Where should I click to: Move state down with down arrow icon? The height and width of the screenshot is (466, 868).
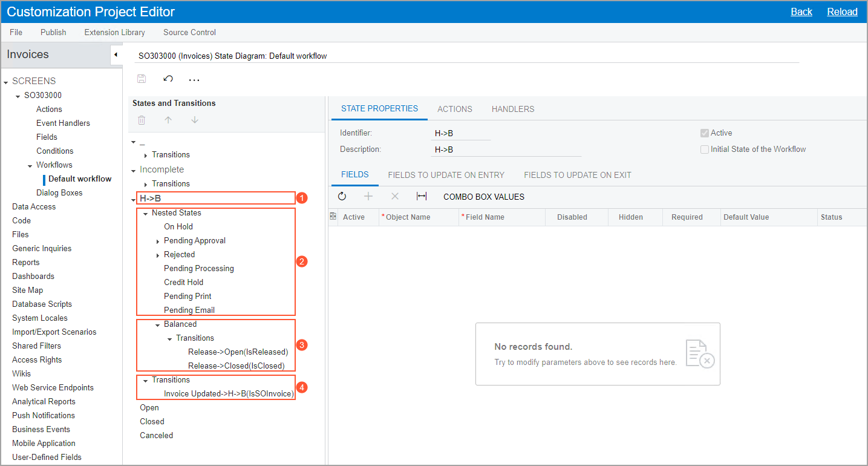tap(194, 120)
